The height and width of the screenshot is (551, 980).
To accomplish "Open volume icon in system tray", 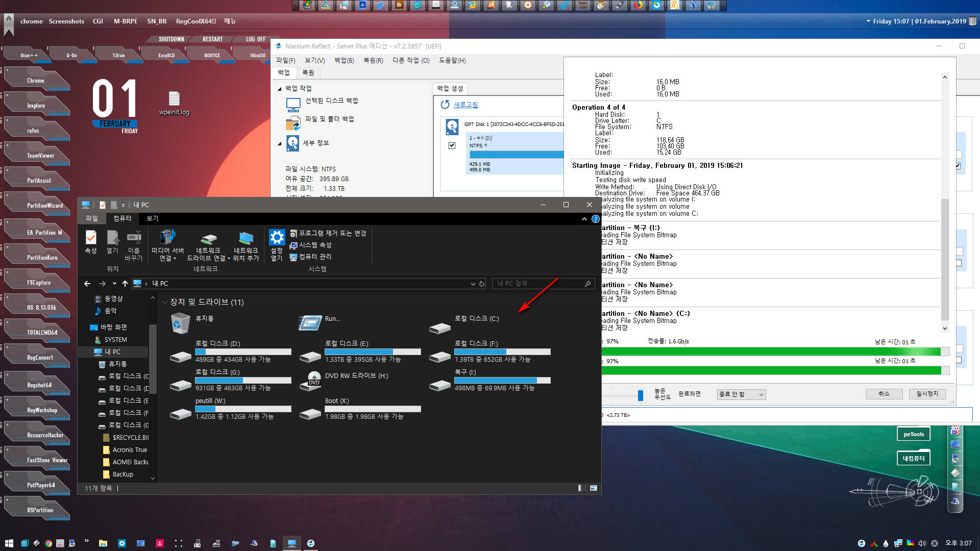I will (x=922, y=543).
